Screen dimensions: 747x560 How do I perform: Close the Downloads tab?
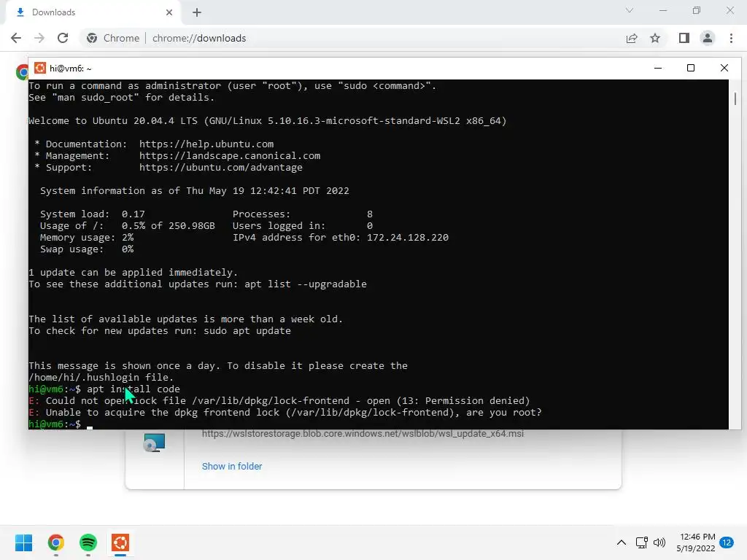[169, 12]
